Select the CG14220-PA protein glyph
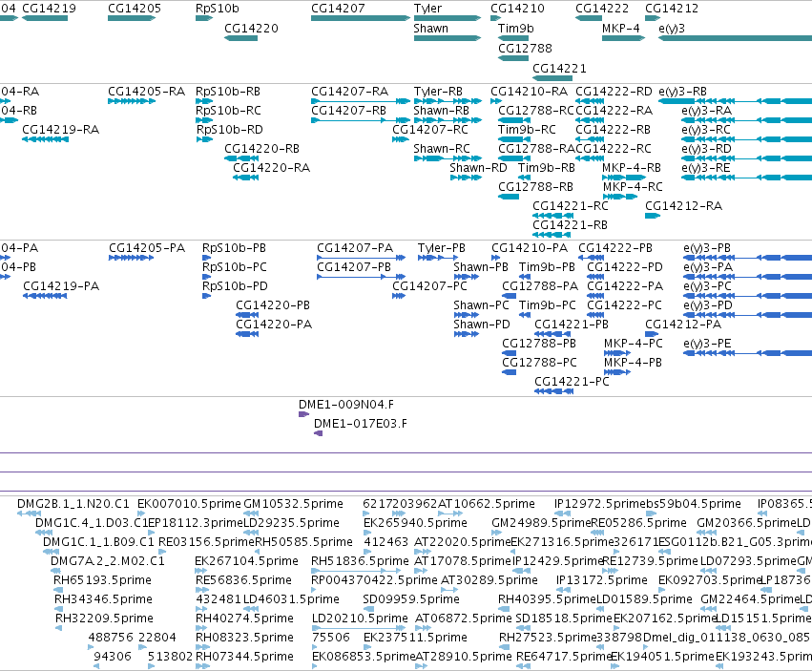 tap(247, 334)
